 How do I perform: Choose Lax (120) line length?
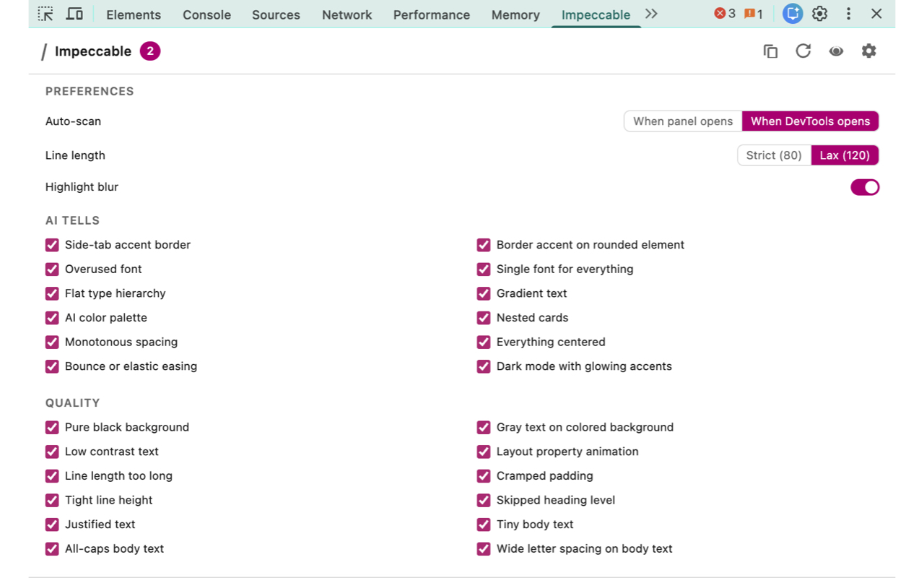pos(845,155)
